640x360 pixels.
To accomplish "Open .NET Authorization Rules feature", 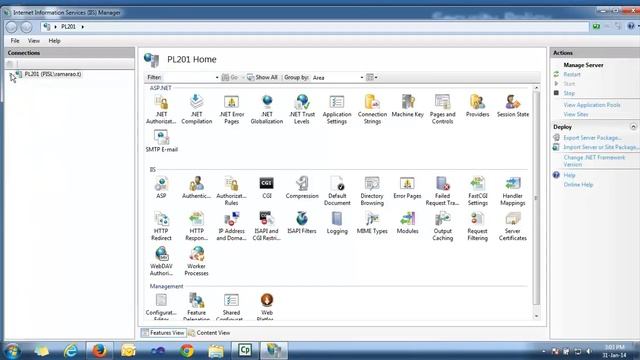I will [x=161, y=109].
